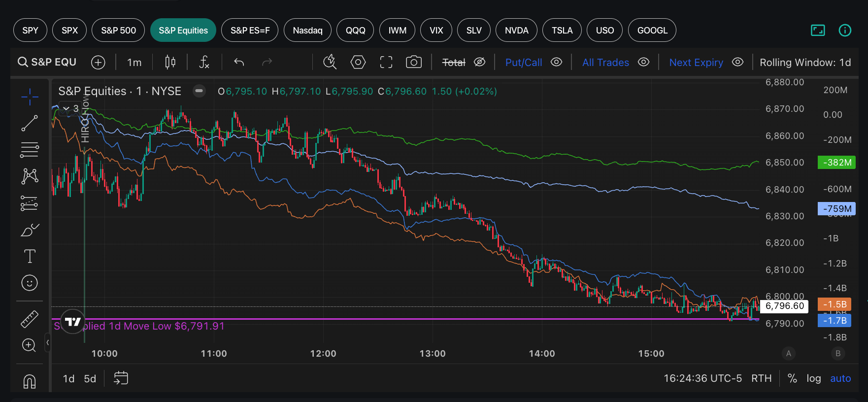Open the indicators fx menu
The height and width of the screenshot is (402, 868).
[204, 62]
